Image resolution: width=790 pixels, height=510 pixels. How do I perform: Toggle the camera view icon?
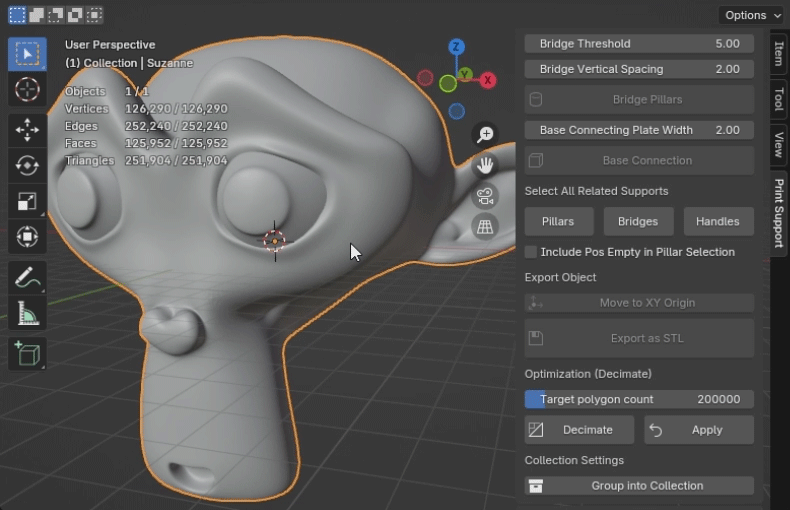click(485, 196)
